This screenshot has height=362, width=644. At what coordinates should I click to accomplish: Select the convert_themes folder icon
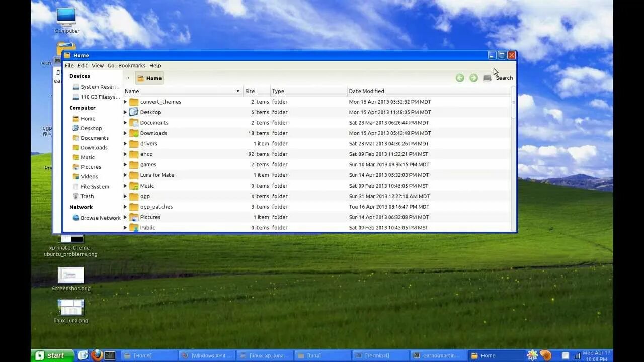point(133,102)
